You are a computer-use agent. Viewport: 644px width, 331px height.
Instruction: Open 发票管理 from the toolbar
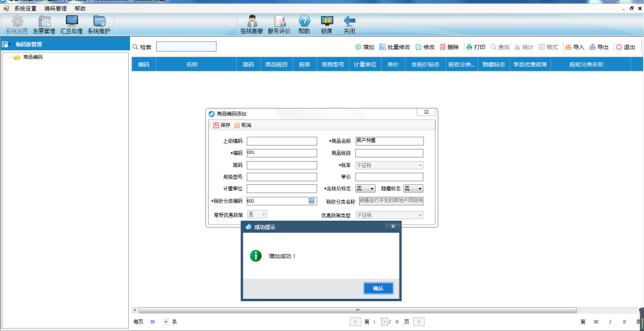(x=44, y=22)
